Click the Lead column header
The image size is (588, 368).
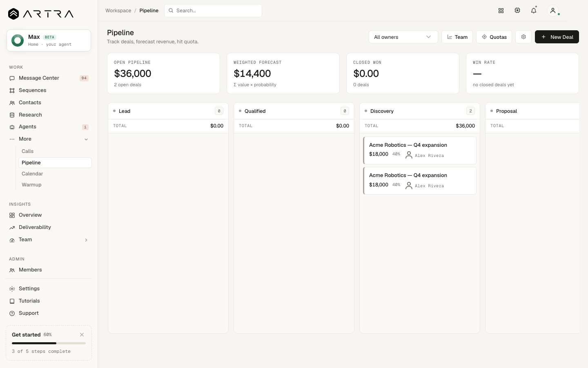(168, 111)
